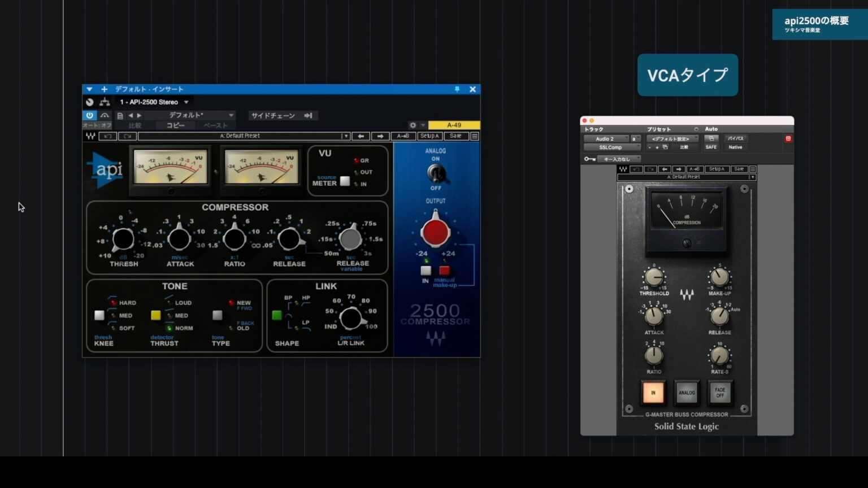Click the red OUTPUT knob on API-2500

pyautogui.click(x=435, y=233)
